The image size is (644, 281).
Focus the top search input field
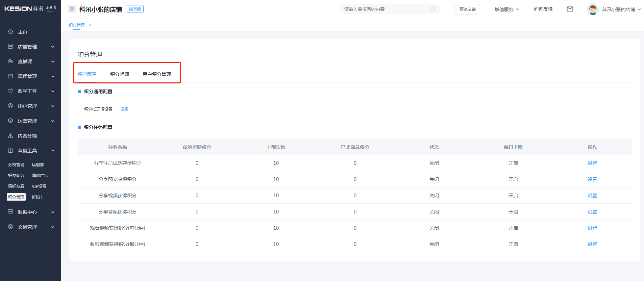(385, 9)
